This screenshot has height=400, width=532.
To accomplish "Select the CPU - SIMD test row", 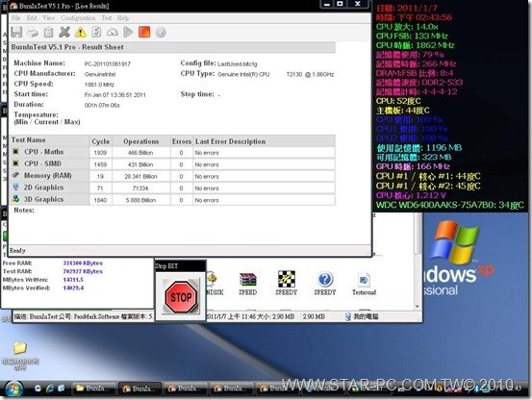I will [x=173, y=164].
